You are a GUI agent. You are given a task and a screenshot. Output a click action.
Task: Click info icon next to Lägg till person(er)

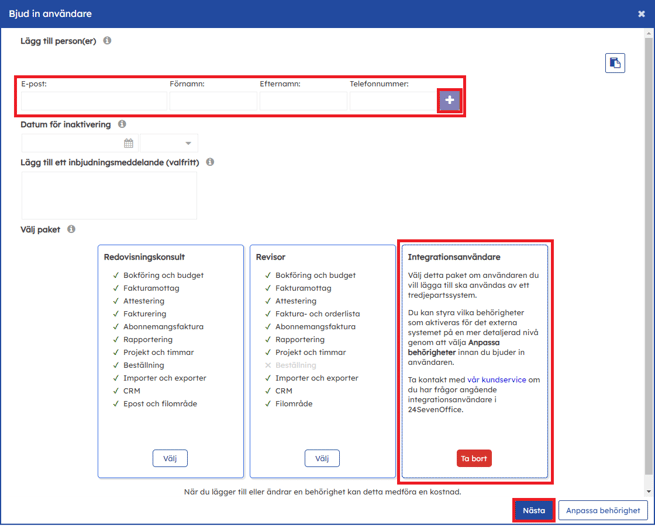(x=107, y=41)
